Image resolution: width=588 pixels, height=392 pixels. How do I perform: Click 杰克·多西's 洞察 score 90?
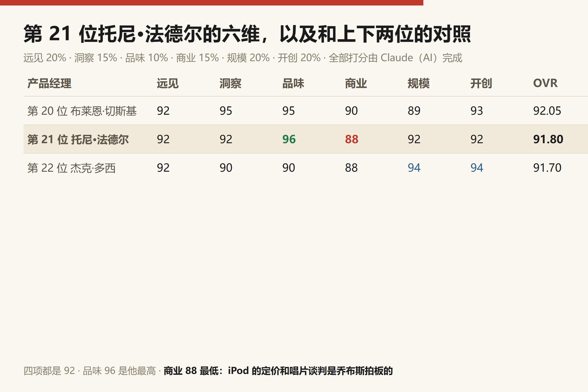click(x=226, y=168)
